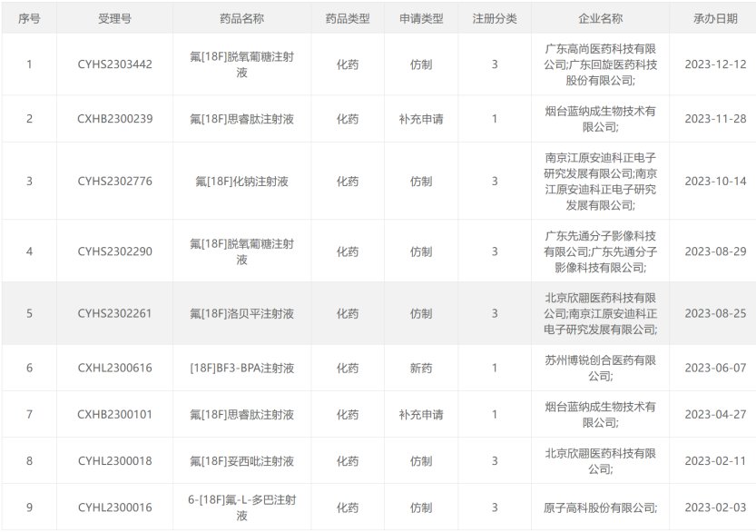Select drug name 氟[18F]洛贝平注射液

[241, 313]
